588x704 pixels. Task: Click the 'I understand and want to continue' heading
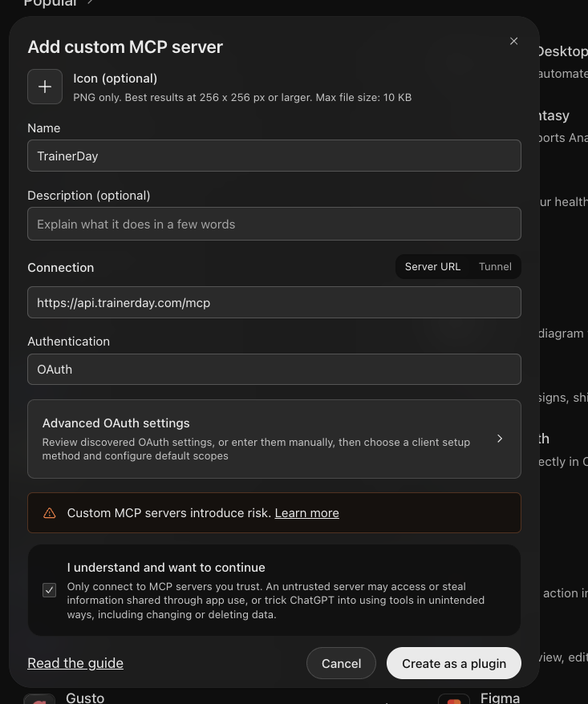click(x=166, y=568)
